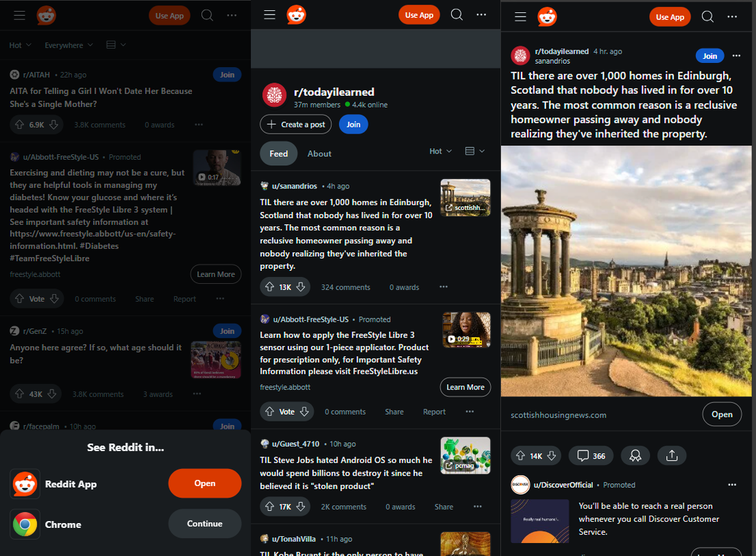Viewport: 756px width, 556px height.
Task: Share the Edinburgh post via the upload icon
Action: coord(672,455)
